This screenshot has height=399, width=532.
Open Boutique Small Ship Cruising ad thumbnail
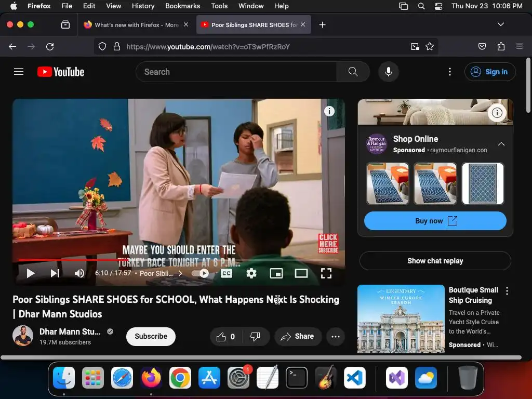click(401, 319)
